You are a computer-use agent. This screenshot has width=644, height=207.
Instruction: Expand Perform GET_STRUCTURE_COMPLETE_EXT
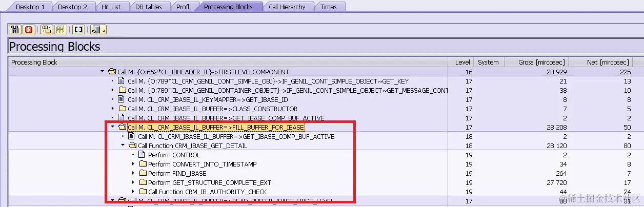point(133,182)
